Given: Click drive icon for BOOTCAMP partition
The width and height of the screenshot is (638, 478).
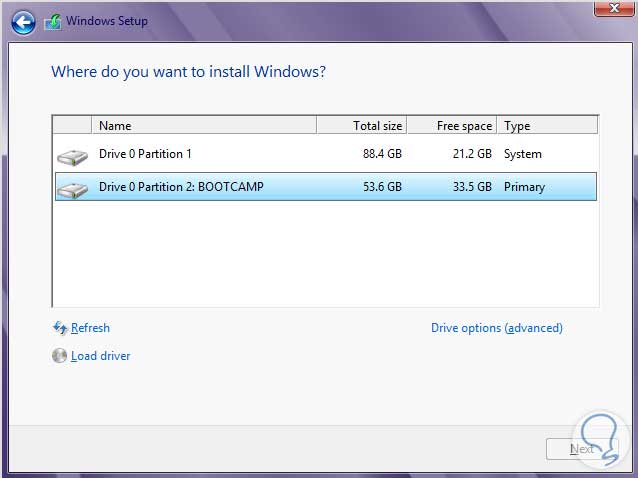Looking at the screenshot, I should 72,190.
